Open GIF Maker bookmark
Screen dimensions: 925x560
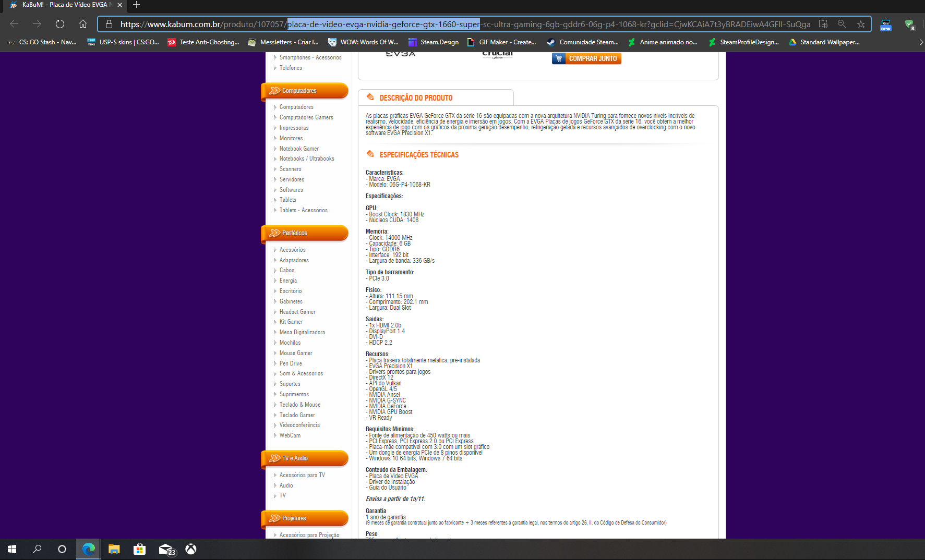pyautogui.click(x=502, y=42)
